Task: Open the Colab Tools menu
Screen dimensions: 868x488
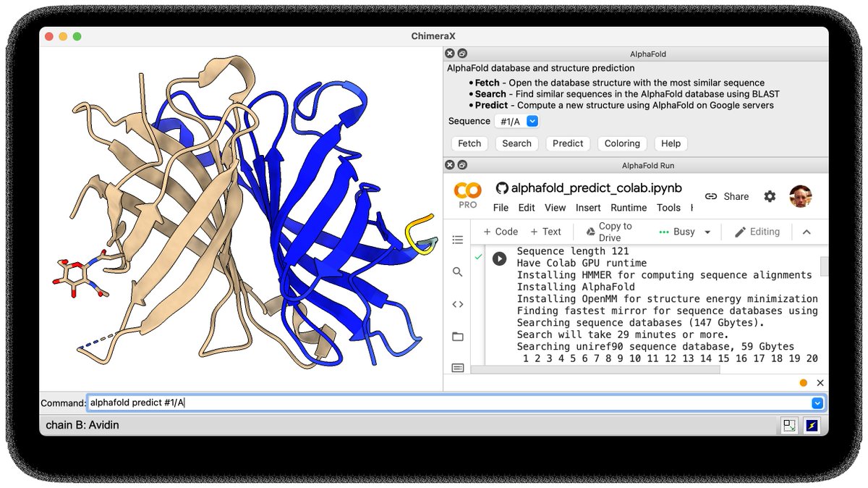Action: pyautogui.click(x=668, y=208)
